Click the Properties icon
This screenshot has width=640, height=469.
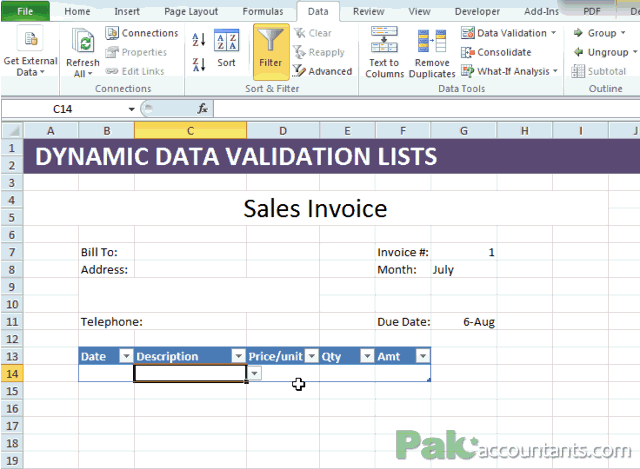click(111, 52)
